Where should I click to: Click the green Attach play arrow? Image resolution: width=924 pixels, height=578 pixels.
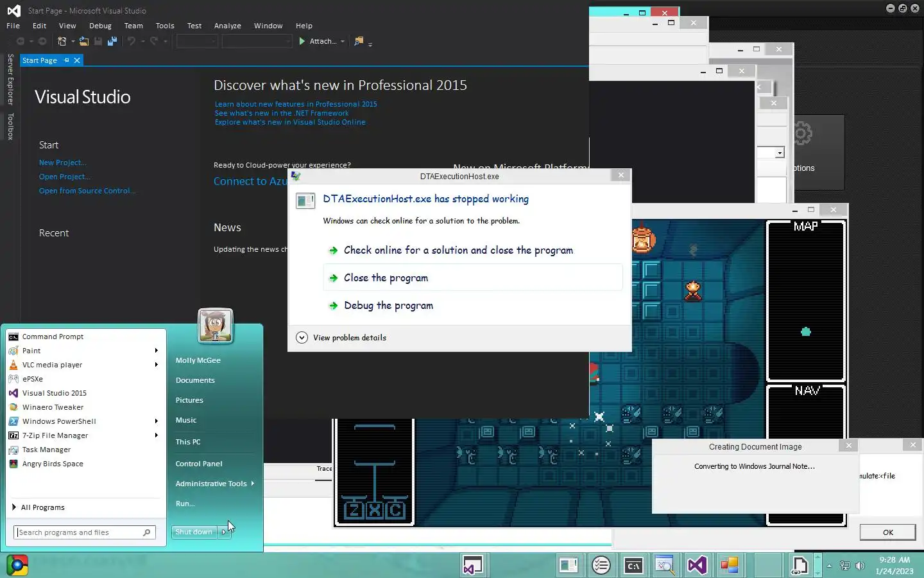(x=302, y=41)
